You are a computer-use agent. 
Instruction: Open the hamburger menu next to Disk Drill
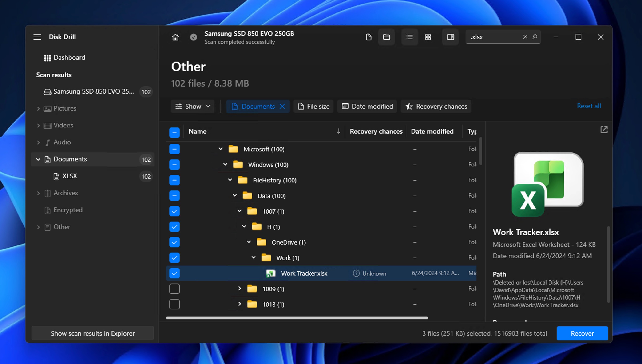[37, 37]
